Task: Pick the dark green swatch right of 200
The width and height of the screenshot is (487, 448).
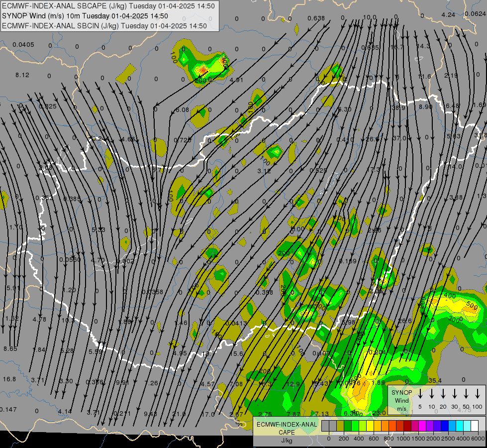Action: [348, 426]
